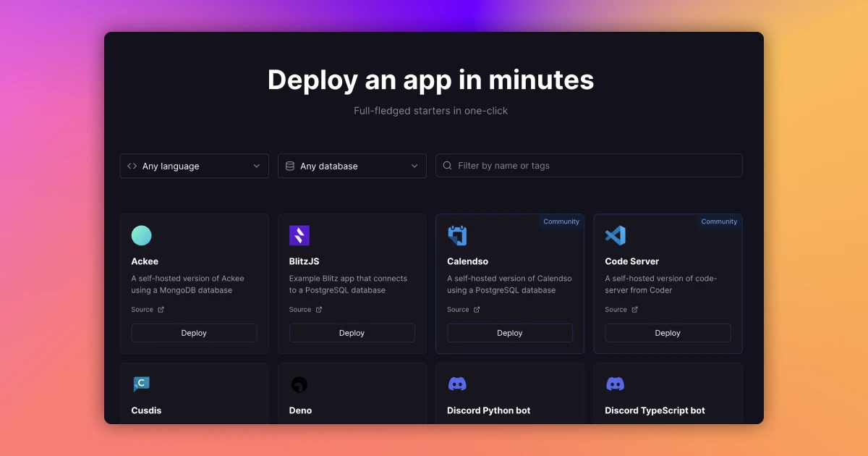Click the Community badge on Code Server card

719,221
